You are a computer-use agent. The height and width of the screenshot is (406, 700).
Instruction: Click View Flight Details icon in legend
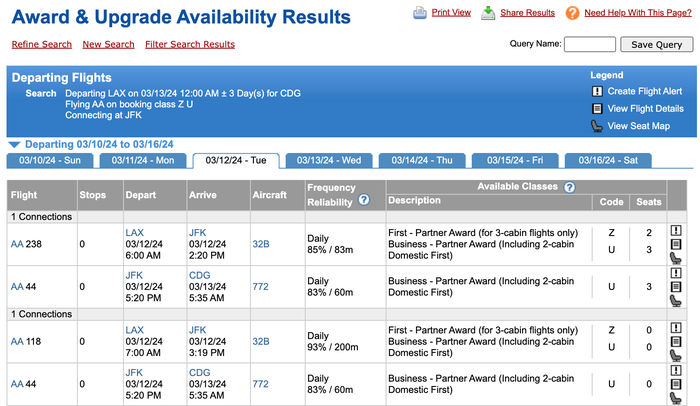coord(597,109)
